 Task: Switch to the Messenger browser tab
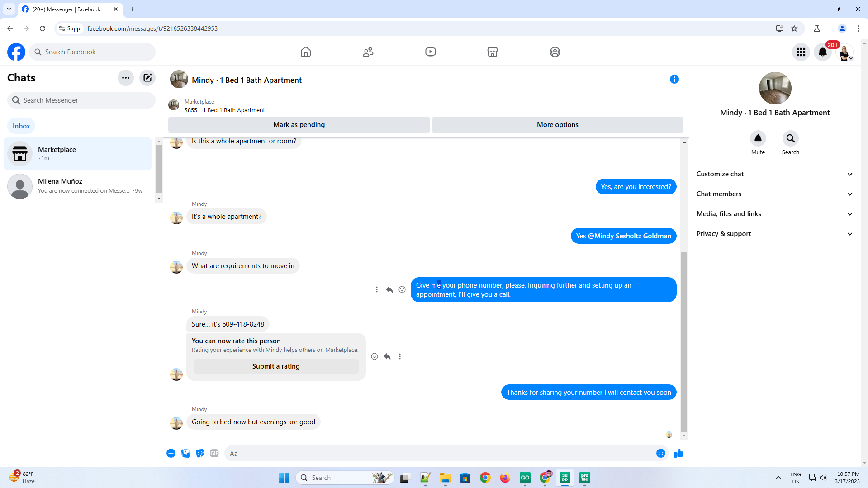[70, 9]
